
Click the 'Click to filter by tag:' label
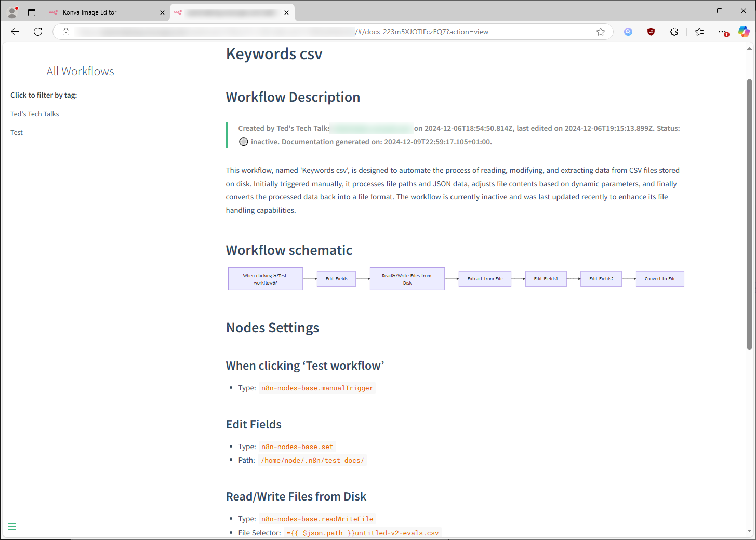tap(44, 95)
